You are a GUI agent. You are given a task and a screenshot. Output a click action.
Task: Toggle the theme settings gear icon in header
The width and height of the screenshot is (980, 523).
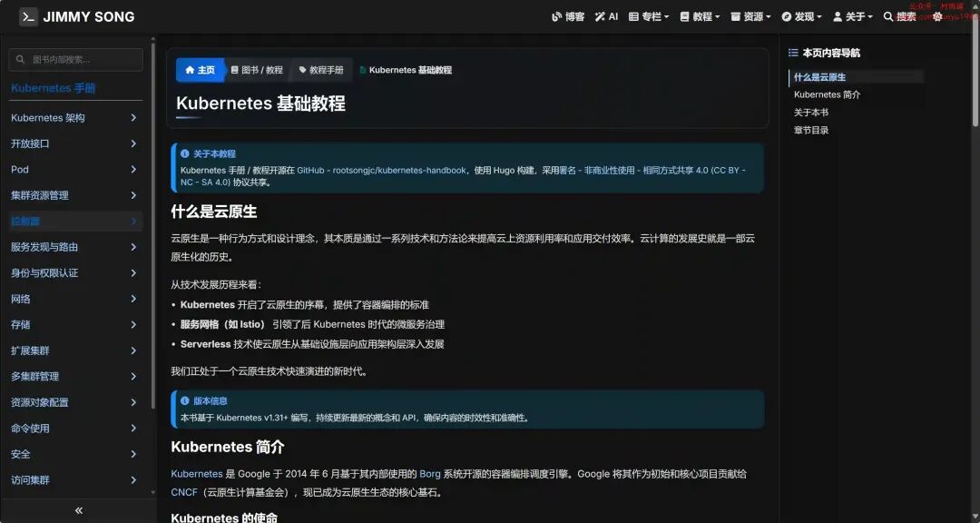(x=937, y=17)
